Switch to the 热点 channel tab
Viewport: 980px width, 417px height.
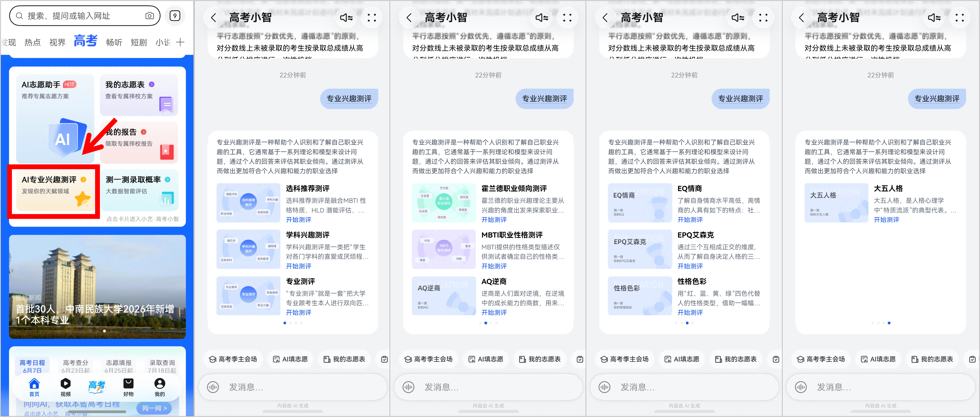click(32, 42)
